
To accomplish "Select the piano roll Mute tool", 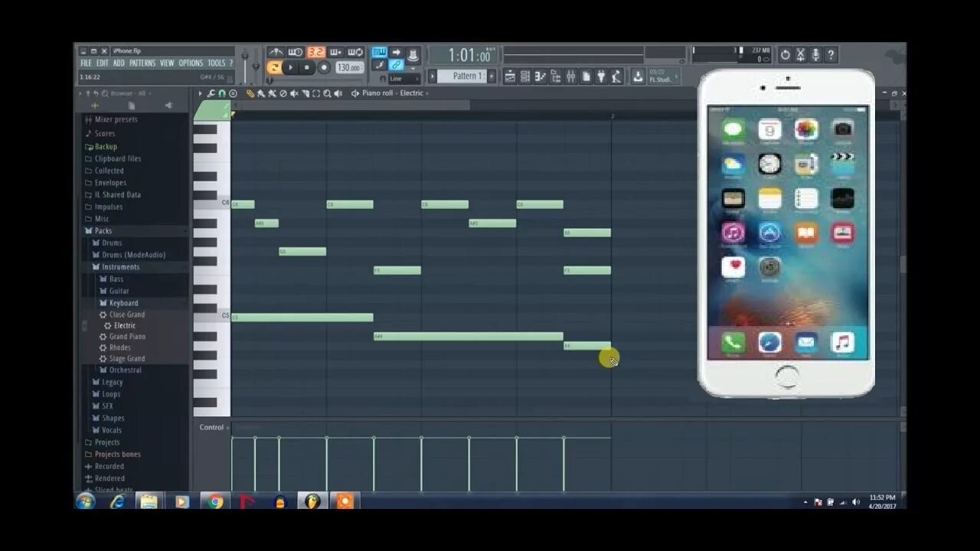I will click(x=294, y=93).
